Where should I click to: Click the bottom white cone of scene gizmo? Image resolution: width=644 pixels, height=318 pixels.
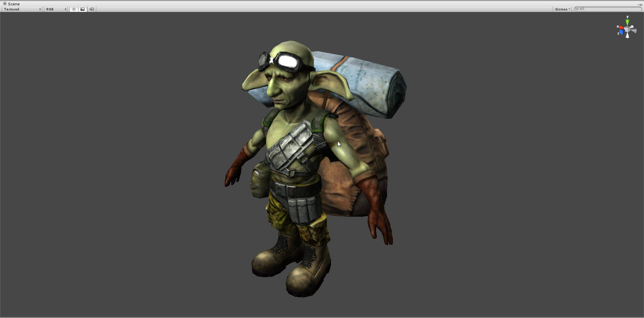coord(627,36)
